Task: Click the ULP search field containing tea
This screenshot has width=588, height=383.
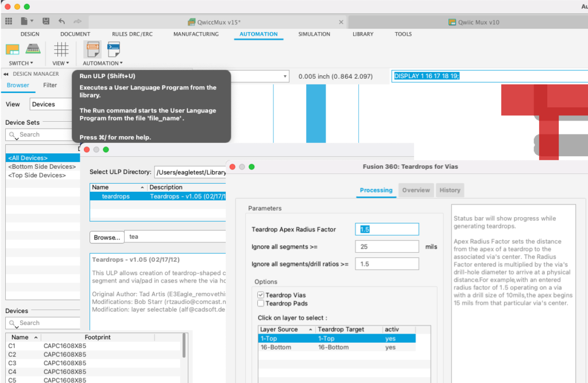Action: [176, 237]
